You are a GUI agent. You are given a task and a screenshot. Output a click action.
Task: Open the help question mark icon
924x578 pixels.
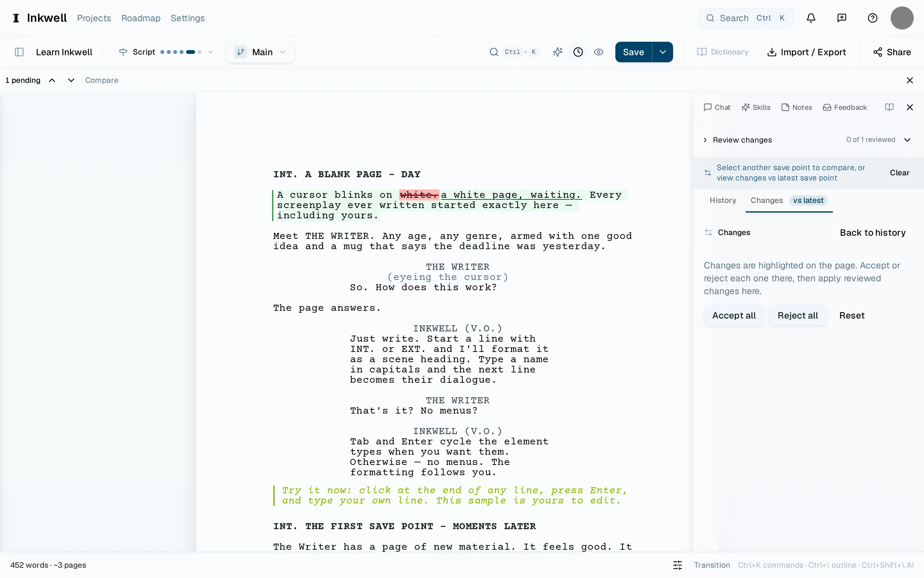(872, 18)
